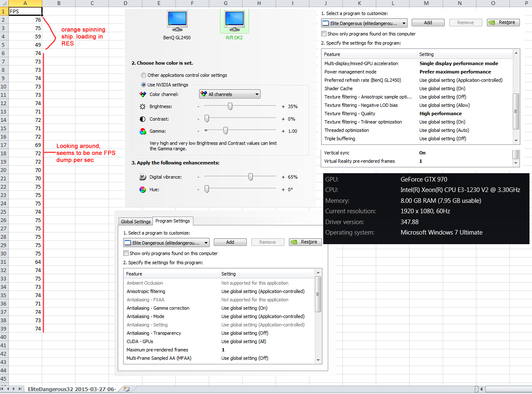Jump to last sheet using tab navigation arrow
This screenshot has height=394, width=532.
[x=19, y=389]
